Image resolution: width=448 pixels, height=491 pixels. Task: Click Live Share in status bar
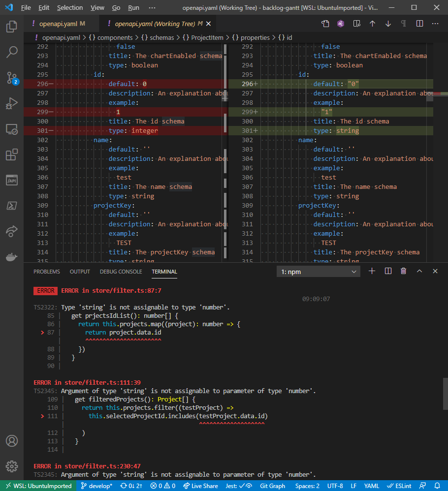point(200,486)
